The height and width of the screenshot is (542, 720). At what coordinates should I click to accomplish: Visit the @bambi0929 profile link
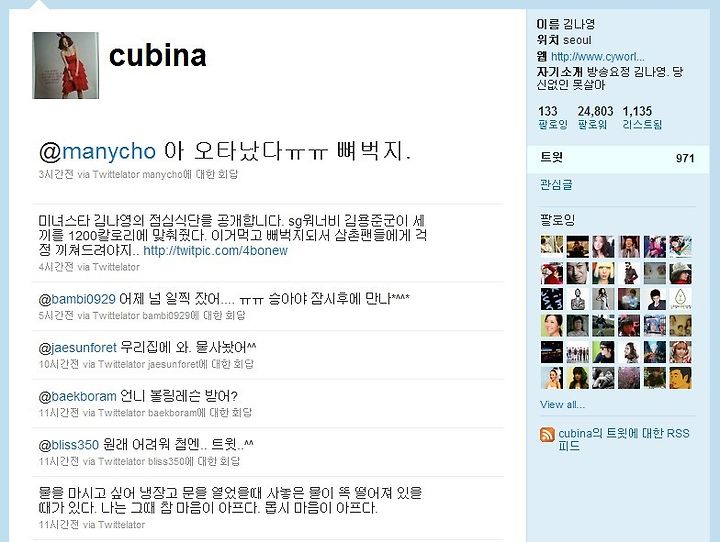[x=77, y=299]
